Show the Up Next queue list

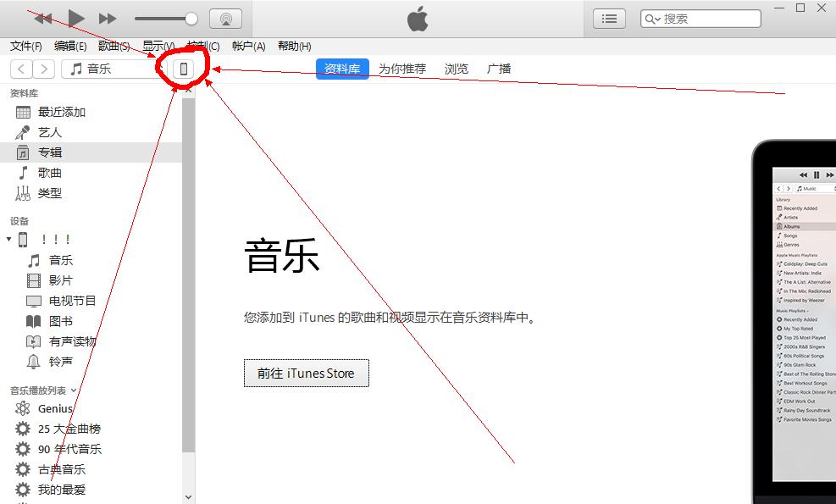coord(608,17)
